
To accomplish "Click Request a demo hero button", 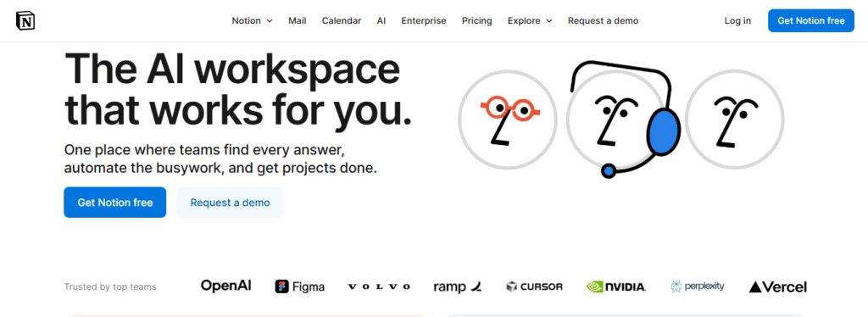I will click(230, 203).
